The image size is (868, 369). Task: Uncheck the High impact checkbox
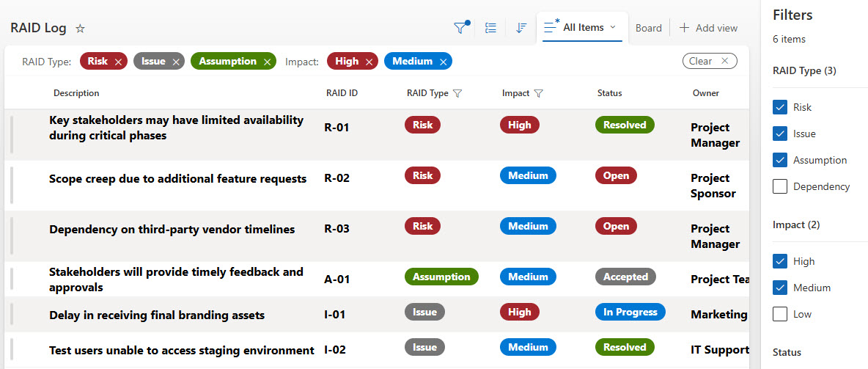[780, 261]
